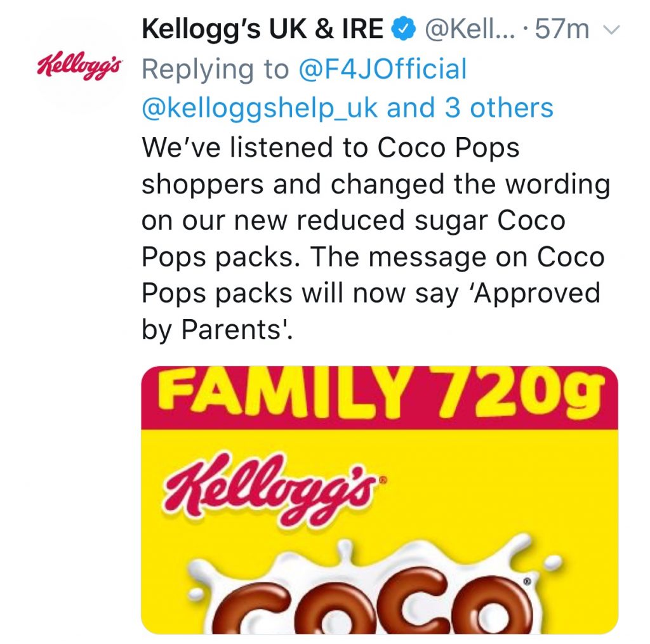Click the verified checkmark next to the name
The image size is (650, 644).
point(401,27)
